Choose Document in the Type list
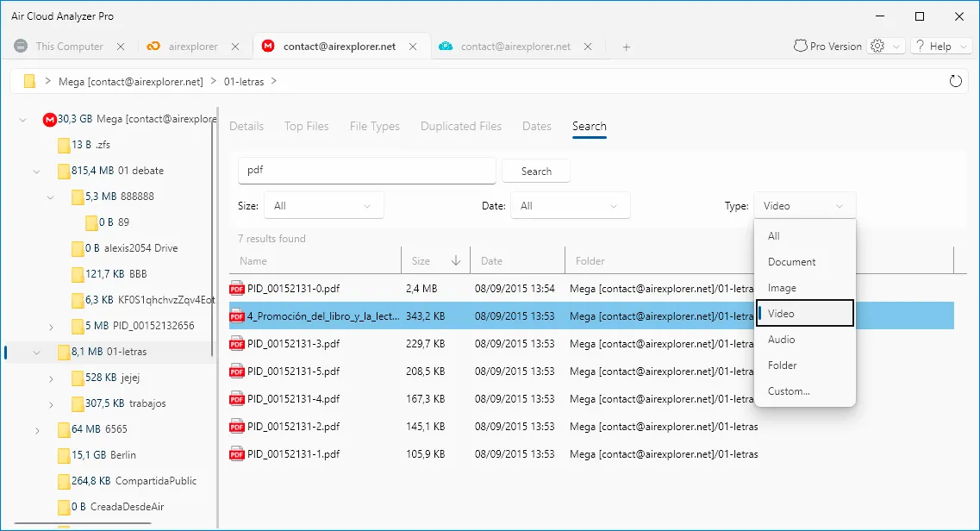Viewport: 980px width, 531px height. [805, 262]
